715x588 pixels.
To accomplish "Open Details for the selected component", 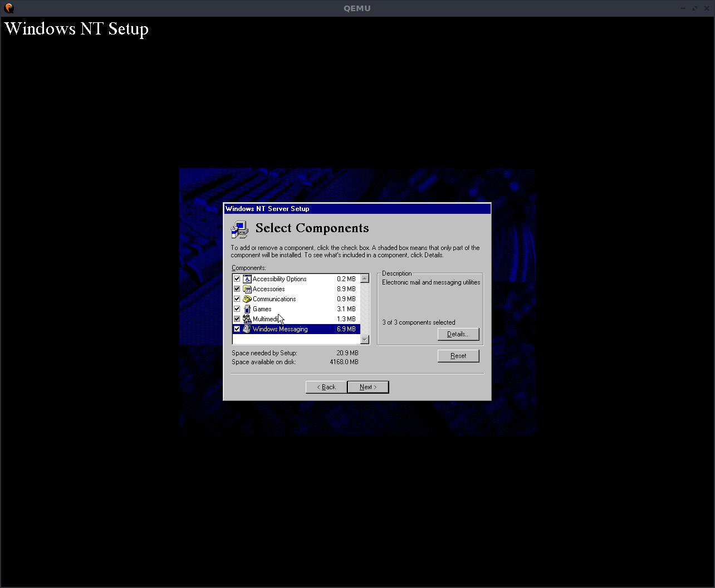I will point(458,334).
